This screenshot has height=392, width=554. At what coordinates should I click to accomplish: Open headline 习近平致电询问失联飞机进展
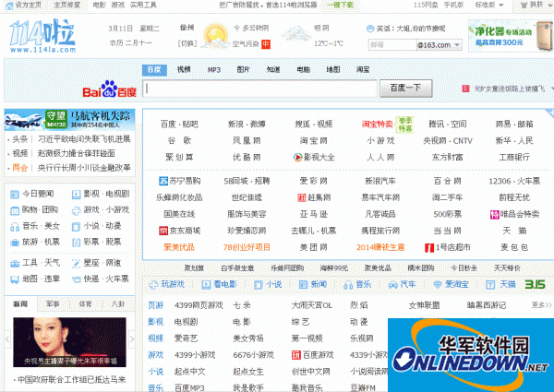84,139
